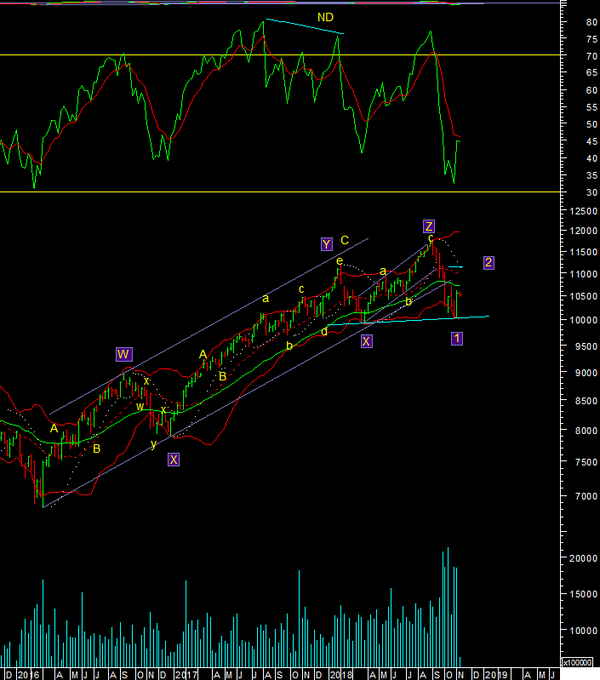Select the cyan divergence line under ND

pyautogui.click(x=305, y=27)
